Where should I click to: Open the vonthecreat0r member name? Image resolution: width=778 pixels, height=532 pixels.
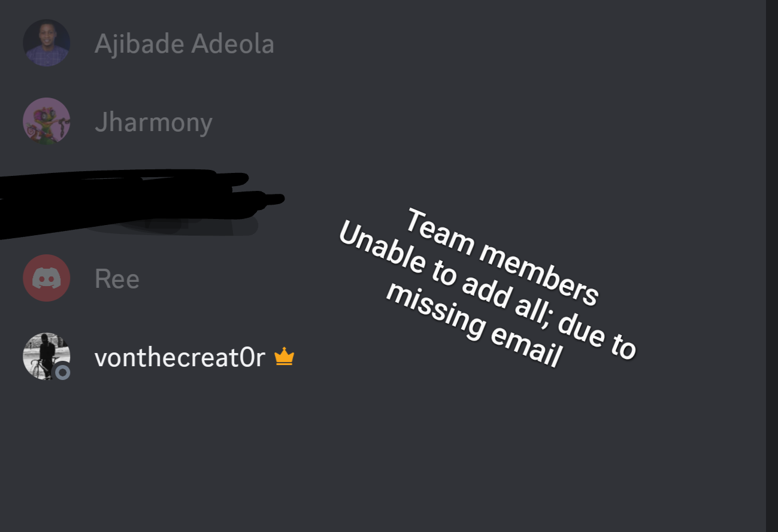coord(180,357)
